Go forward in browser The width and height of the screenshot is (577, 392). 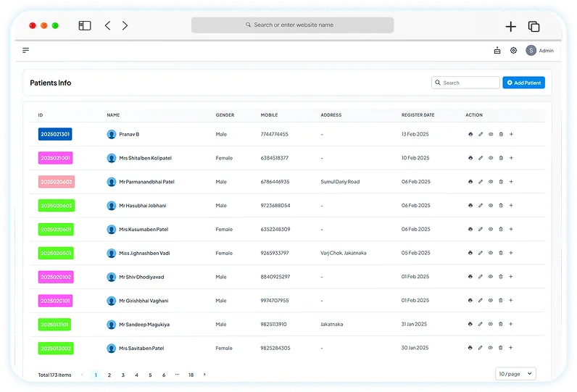(x=125, y=25)
